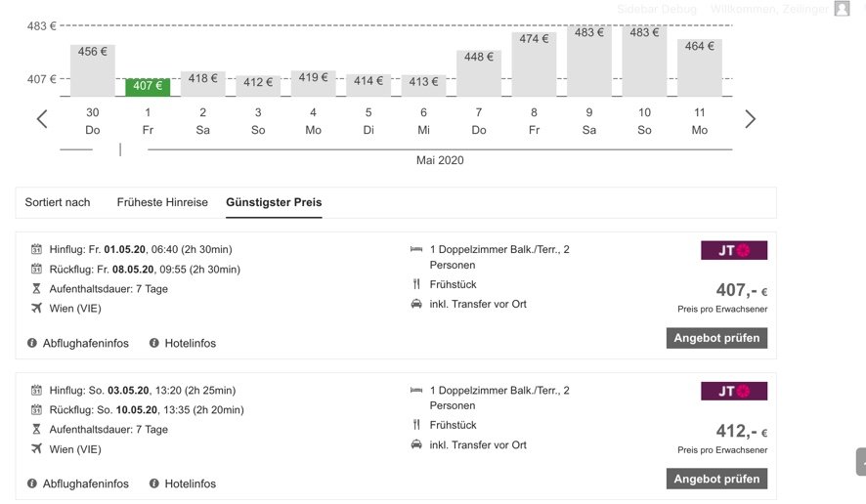Select the 474 € bar for Friday 8
The width and height of the screenshot is (866, 504).
[x=534, y=64]
